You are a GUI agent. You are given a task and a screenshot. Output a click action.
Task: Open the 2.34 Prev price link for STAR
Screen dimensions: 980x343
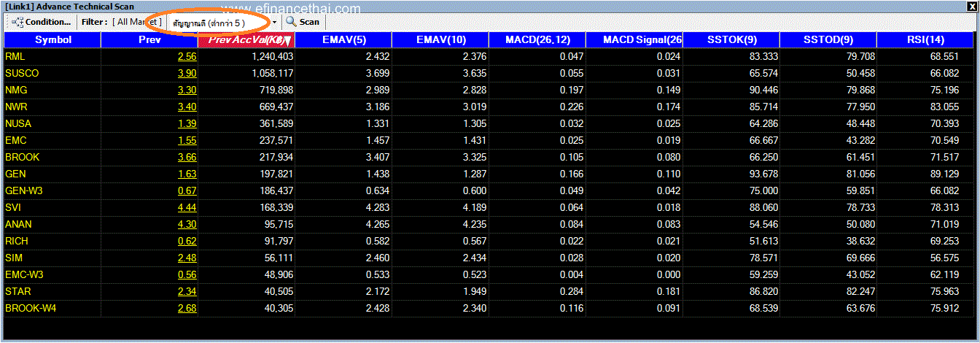point(187,291)
